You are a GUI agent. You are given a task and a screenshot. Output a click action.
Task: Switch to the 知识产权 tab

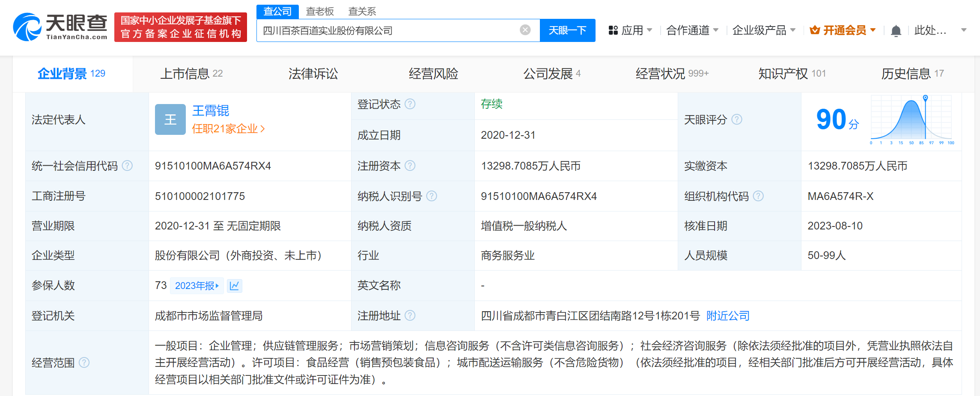792,74
